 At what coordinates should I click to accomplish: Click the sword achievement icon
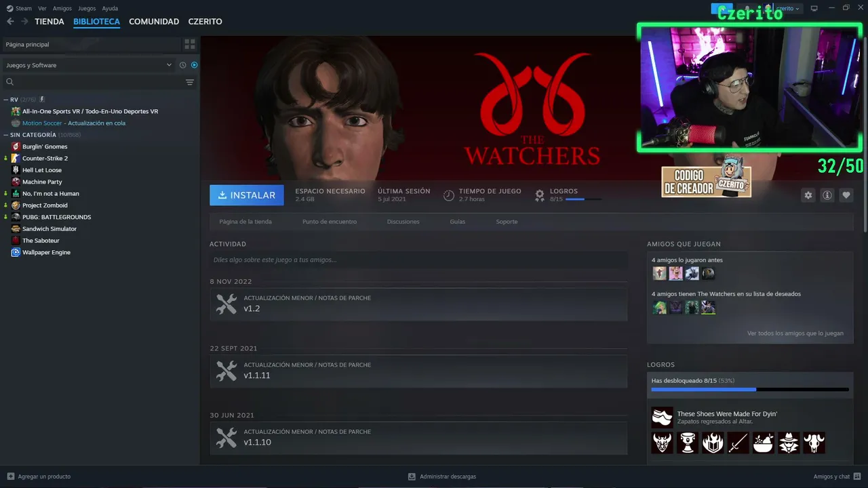tap(738, 443)
